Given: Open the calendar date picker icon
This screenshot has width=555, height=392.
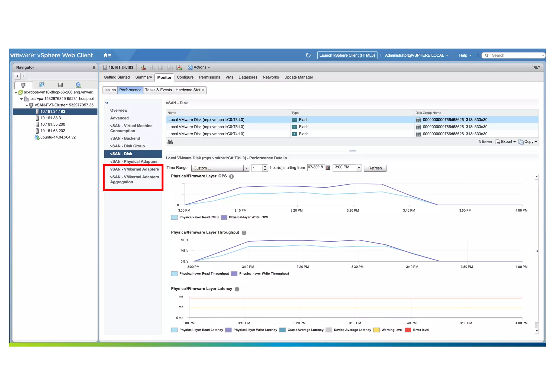Looking at the screenshot, I should pyautogui.click(x=328, y=168).
